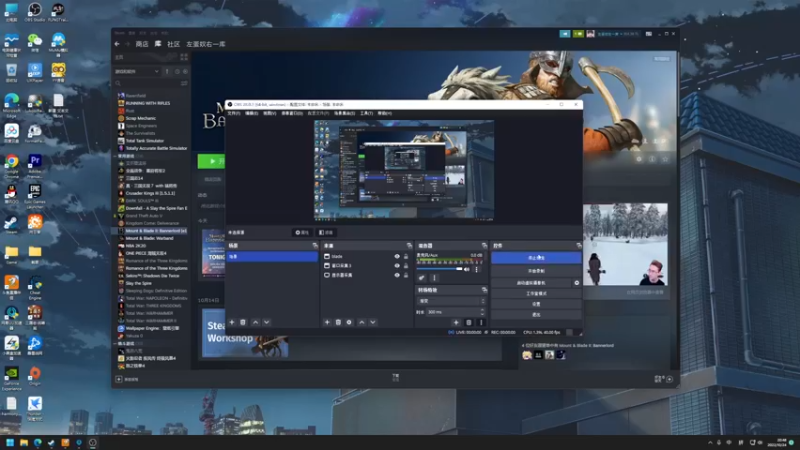Open Adobe Premiere desktop shortcut
Screen dimensions: 800x450
click(x=35, y=165)
